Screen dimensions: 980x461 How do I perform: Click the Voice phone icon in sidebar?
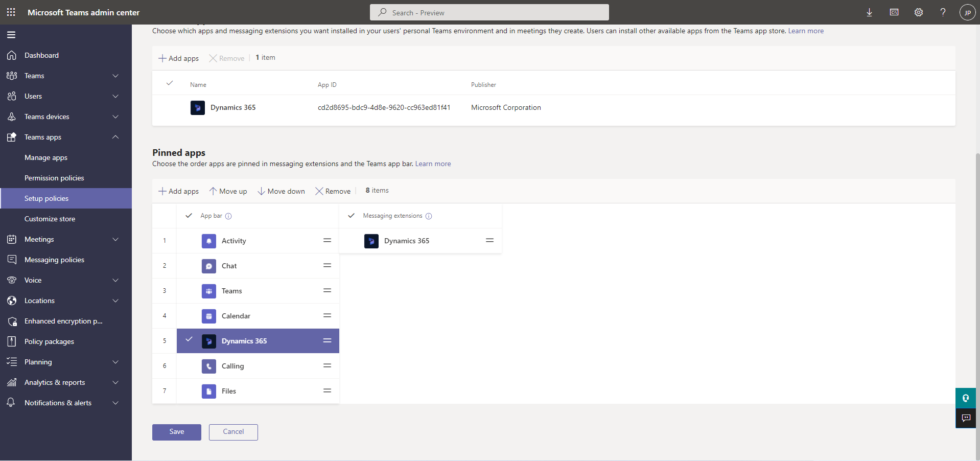pos(12,280)
